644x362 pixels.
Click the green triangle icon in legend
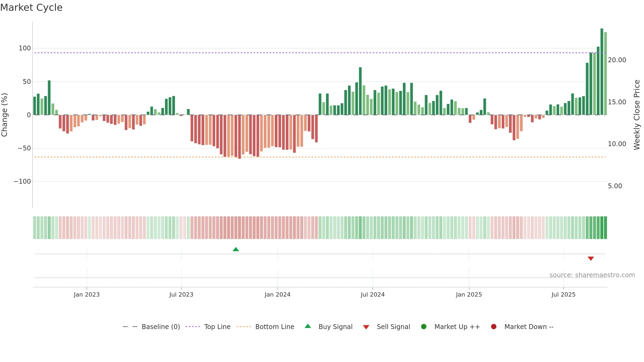coord(308,326)
